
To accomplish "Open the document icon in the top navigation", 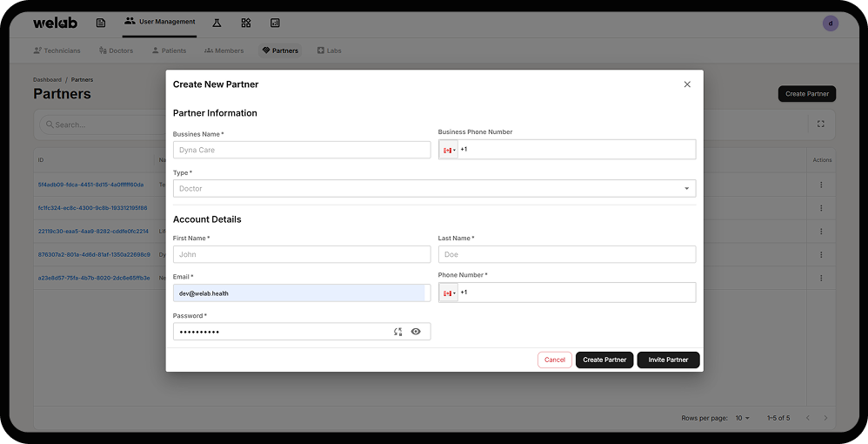I will tap(101, 23).
